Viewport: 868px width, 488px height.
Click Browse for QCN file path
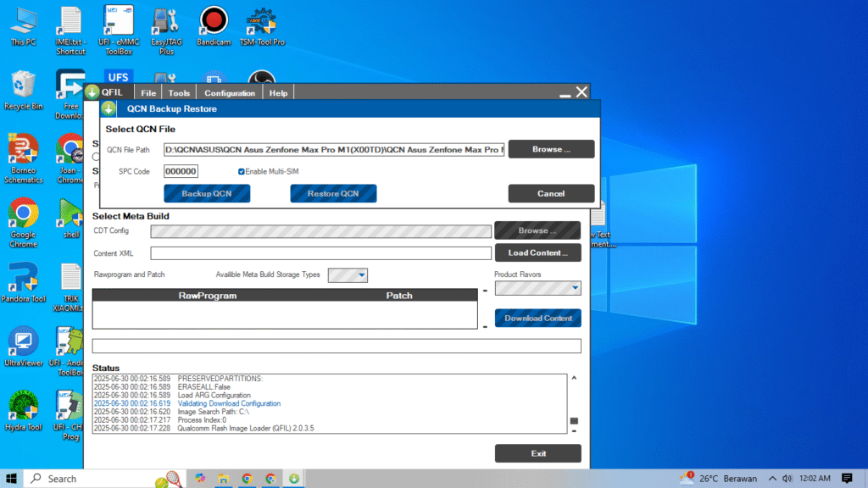(551, 149)
